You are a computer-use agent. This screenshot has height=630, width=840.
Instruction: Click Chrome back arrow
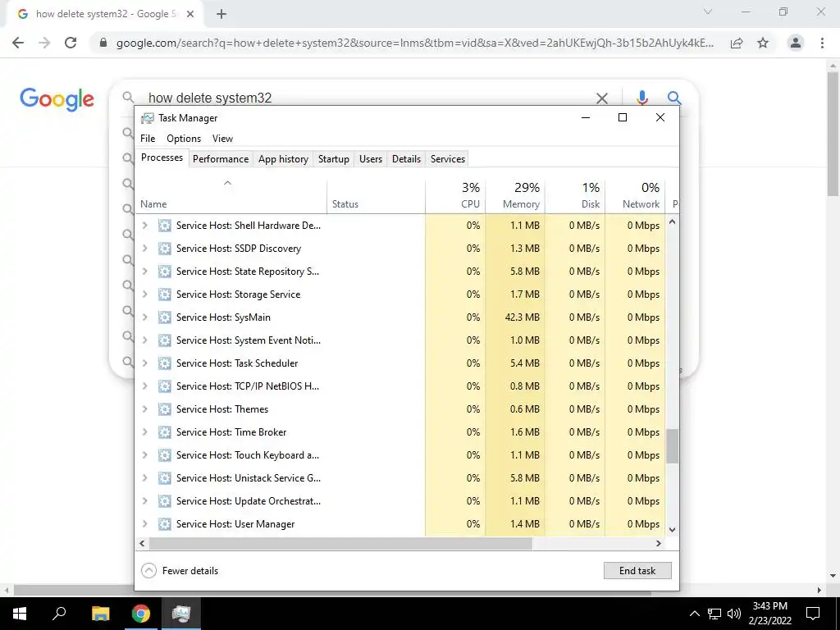[x=18, y=43]
